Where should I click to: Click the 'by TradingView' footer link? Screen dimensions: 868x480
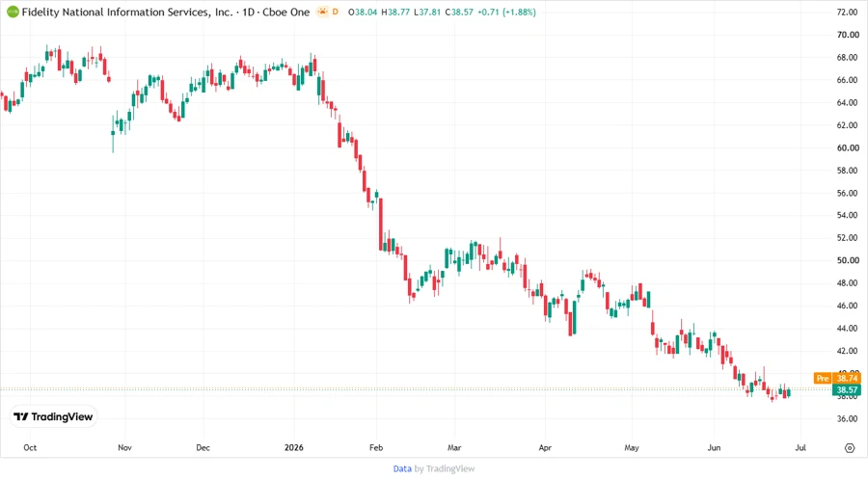tap(445, 468)
